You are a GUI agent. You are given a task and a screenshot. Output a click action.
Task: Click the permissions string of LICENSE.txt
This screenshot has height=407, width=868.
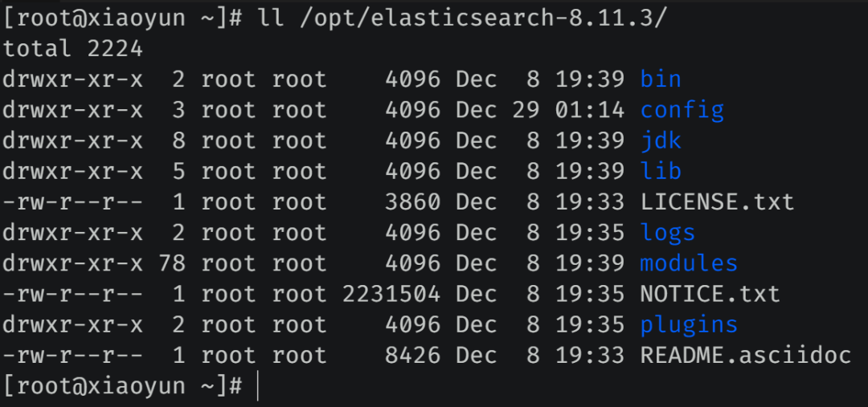(x=73, y=201)
